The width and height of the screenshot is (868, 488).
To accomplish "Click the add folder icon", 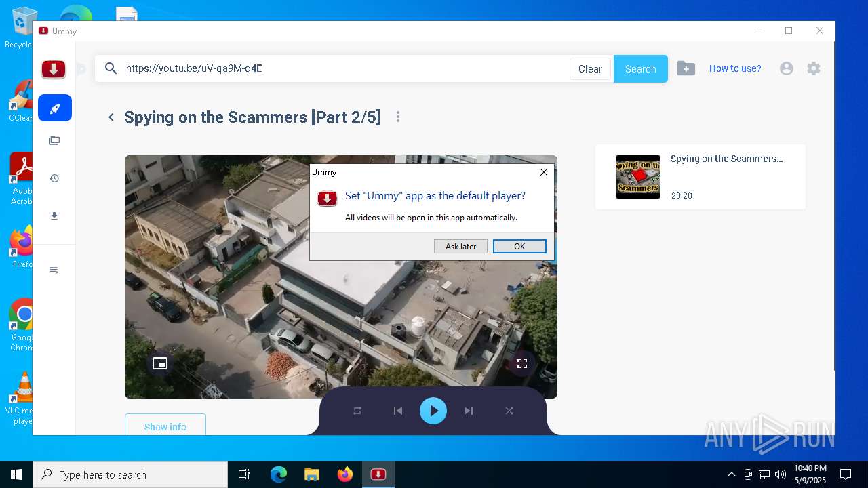I will coord(686,68).
